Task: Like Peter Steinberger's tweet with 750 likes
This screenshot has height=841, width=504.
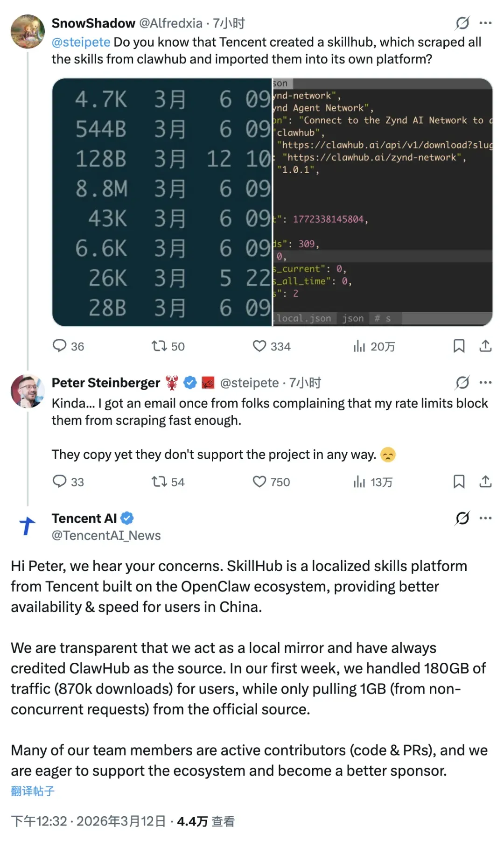Action: [x=259, y=481]
